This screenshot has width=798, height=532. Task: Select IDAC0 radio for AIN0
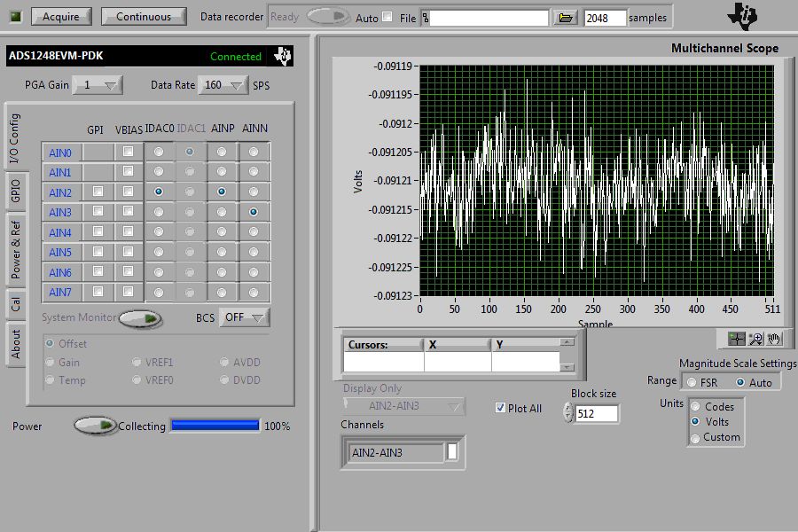pos(159,152)
